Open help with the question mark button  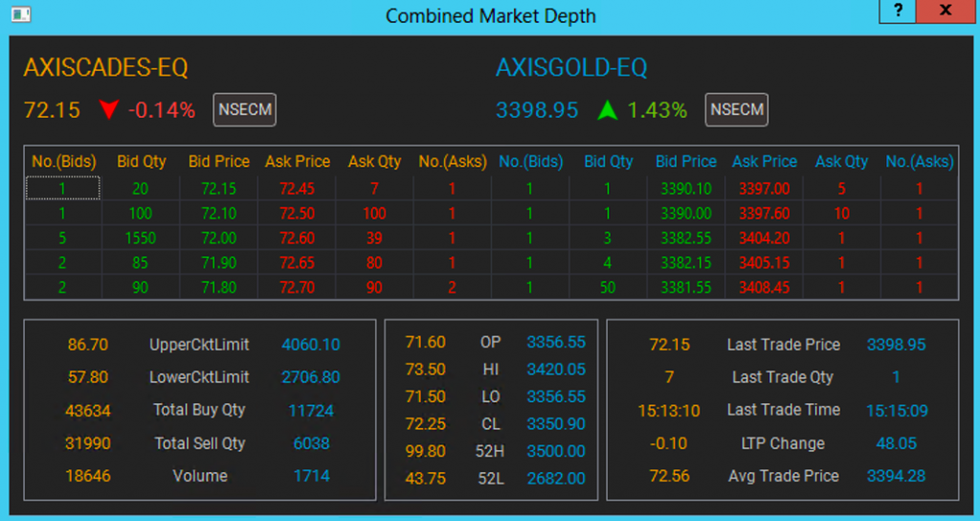[x=898, y=11]
